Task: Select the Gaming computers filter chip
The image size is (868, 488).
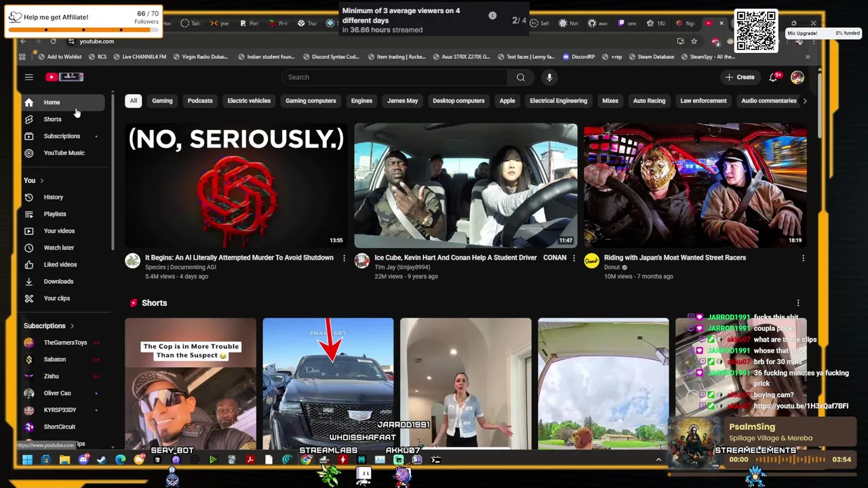Action: click(311, 101)
